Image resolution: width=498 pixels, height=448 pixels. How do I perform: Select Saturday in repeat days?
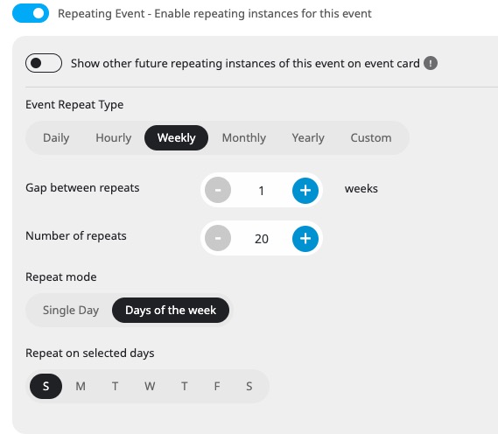pos(249,387)
